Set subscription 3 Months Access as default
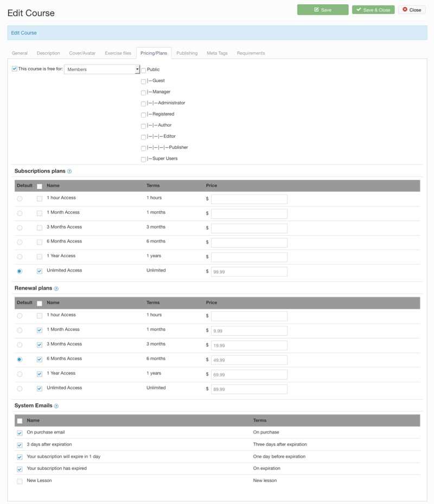This screenshot has height=504, width=434. coord(20,228)
